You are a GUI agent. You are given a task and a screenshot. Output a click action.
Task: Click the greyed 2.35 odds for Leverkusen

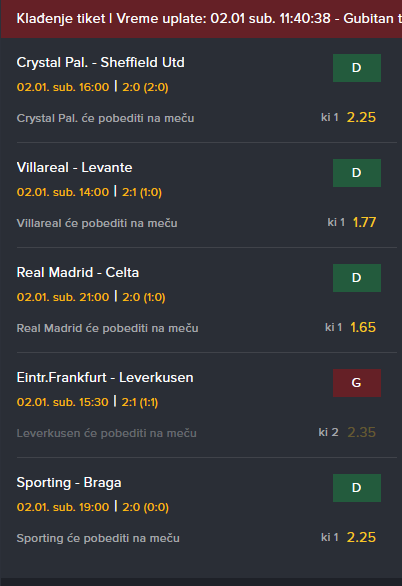tap(362, 432)
